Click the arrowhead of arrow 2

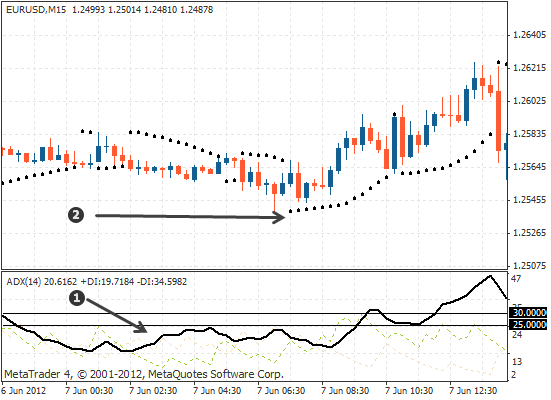tap(279, 217)
